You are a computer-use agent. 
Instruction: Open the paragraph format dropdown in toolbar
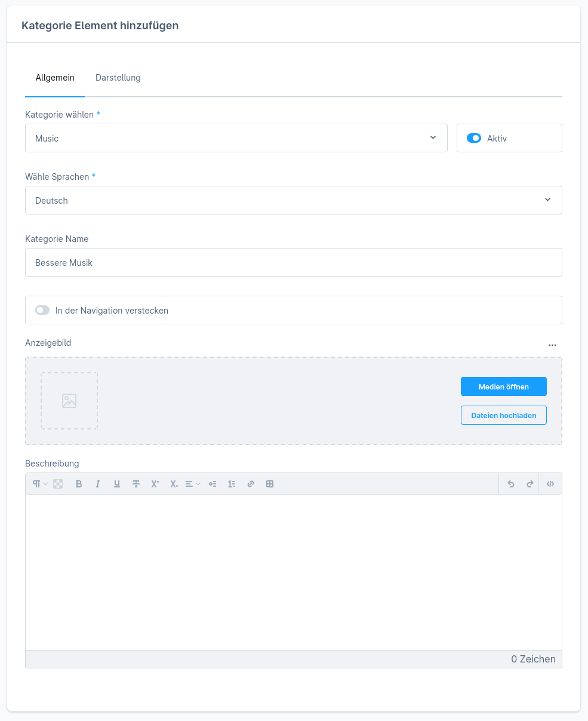40,484
